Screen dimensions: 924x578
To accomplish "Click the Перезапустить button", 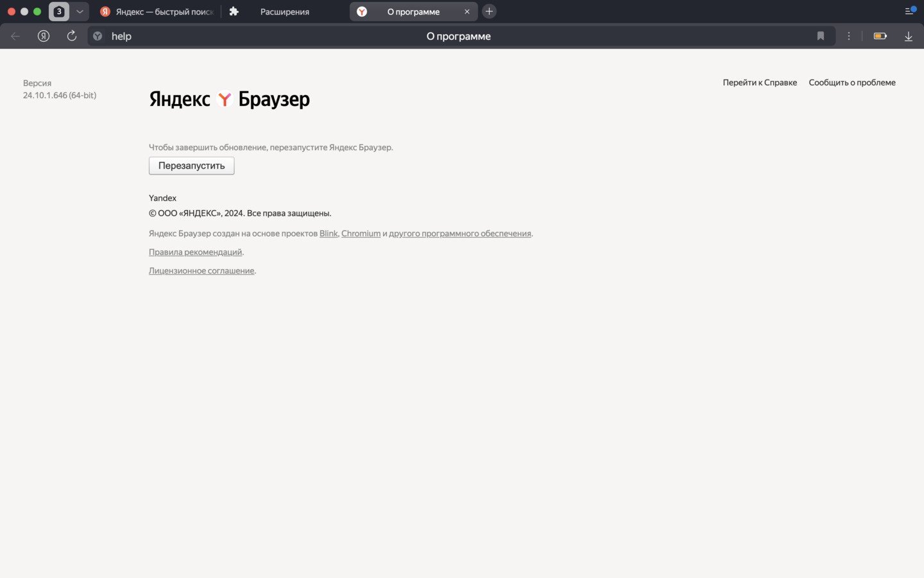I will coord(192,166).
